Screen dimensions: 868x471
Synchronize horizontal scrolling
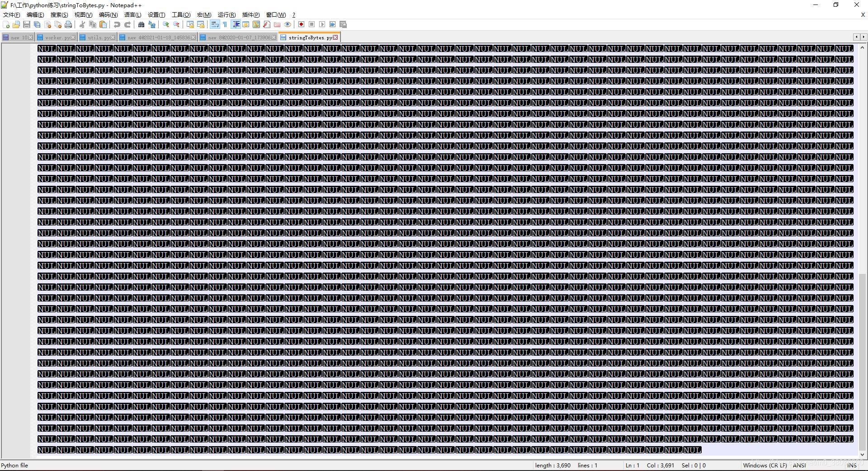tap(201, 24)
